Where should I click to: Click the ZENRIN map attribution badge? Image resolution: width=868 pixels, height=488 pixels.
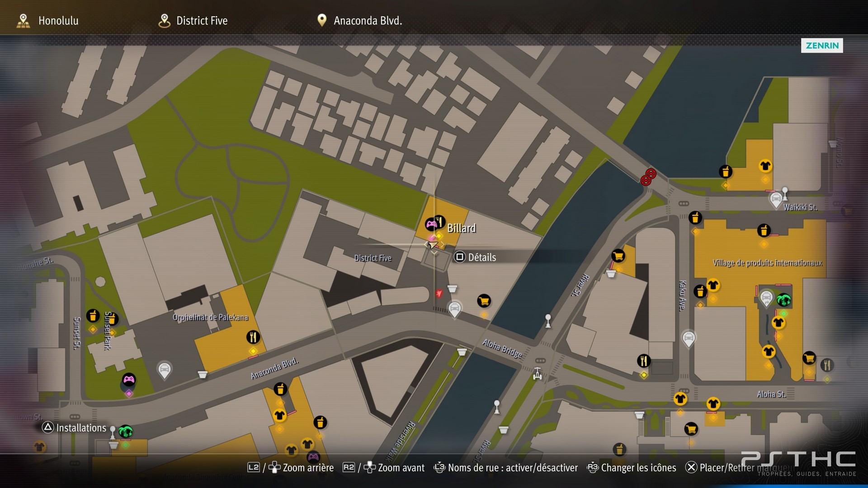[822, 46]
